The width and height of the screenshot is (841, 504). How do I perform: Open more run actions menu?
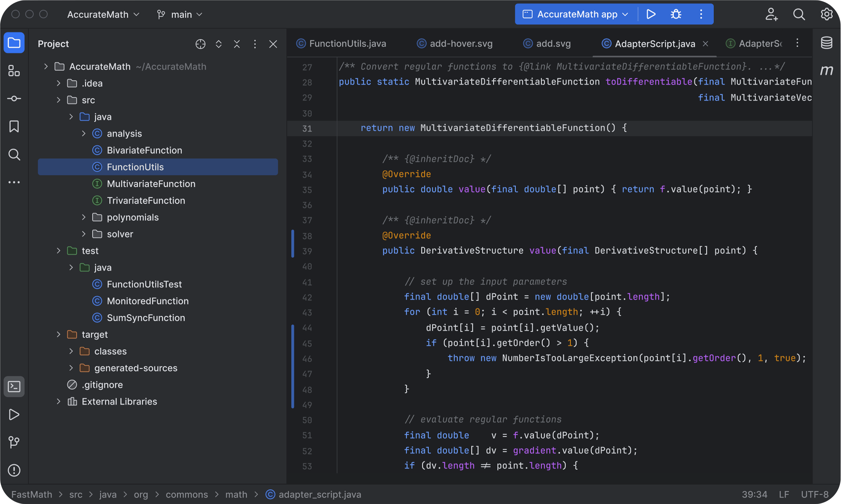tap(701, 14)
